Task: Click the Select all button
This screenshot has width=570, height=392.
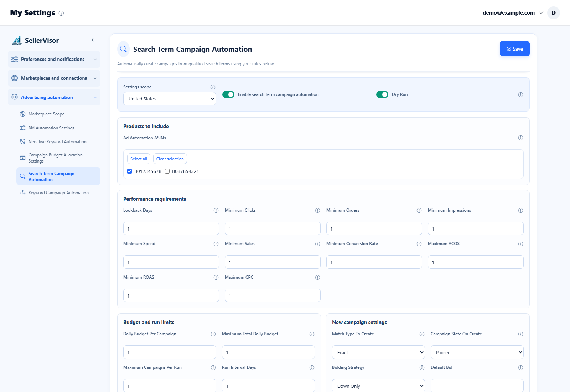Action: point(139,159)
